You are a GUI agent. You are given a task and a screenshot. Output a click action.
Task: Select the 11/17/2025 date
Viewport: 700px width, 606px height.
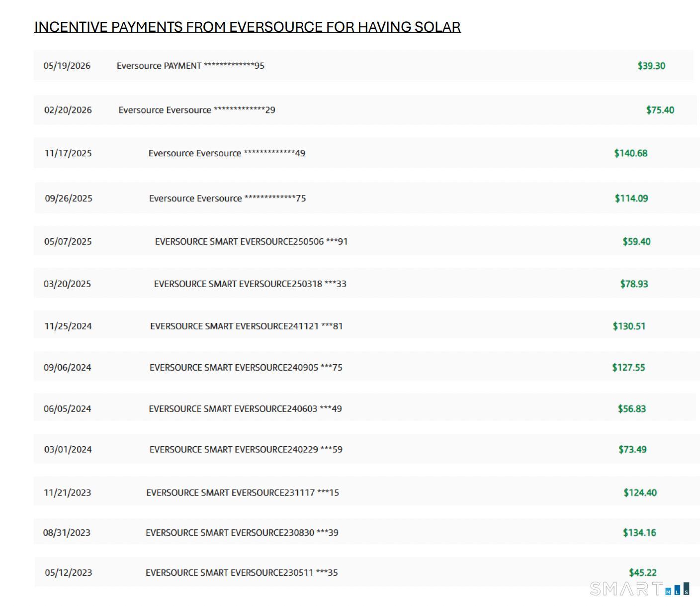(68, 153)
